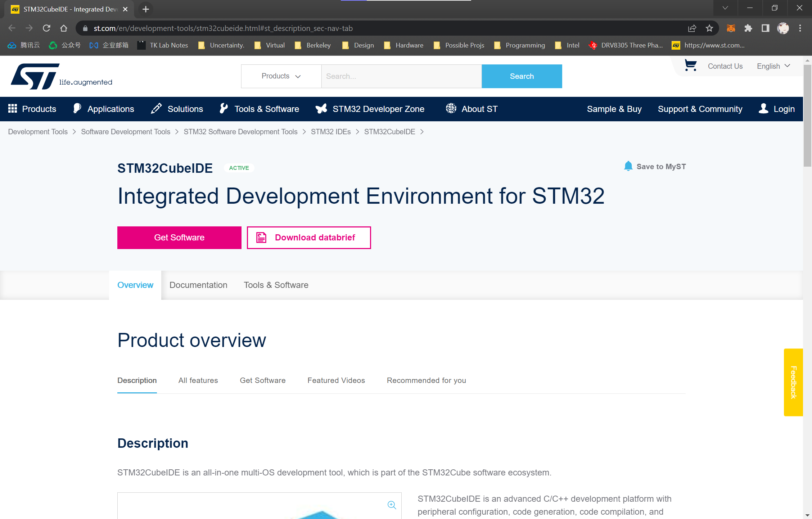Click the page vertical scrollbar thumb
Screen dimensions: 812x519
808,115
